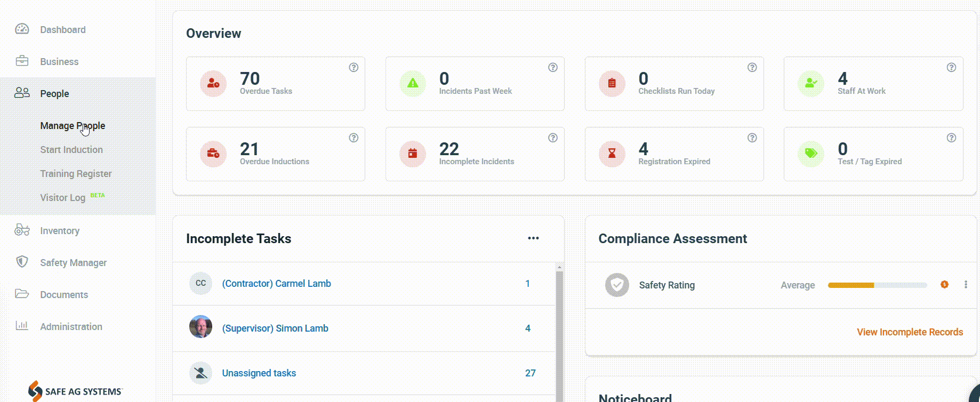Screen dimensions: 980x402
Task: Select Training Register submenu item
Action: point(76,174)
